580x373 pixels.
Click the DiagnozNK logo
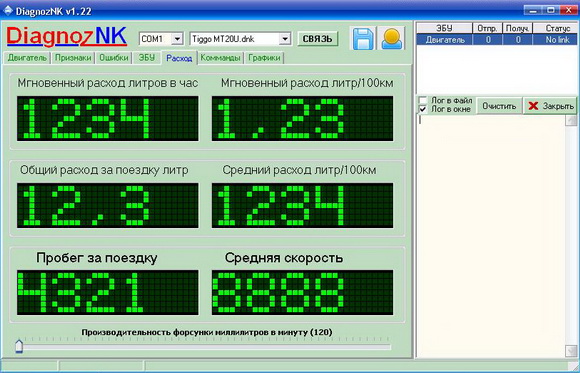click(67, 37)
